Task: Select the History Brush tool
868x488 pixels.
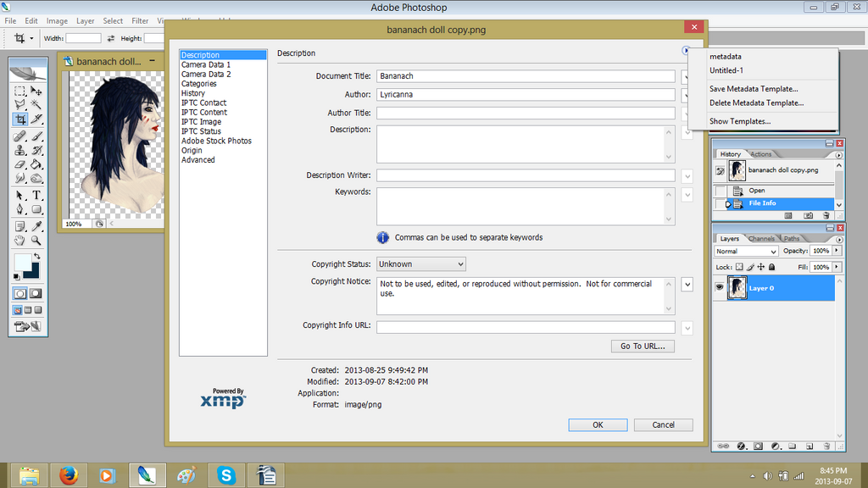Action: (x=36, y=150)
